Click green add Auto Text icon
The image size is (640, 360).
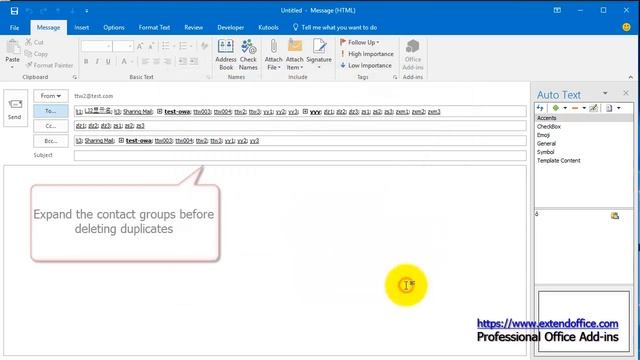point(556,108)
